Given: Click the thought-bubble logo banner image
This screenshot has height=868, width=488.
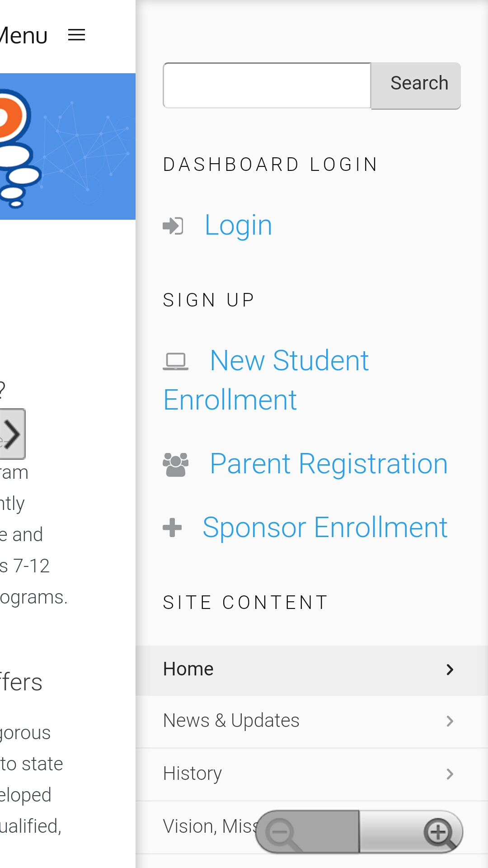Looking at the screenshot, I should pos(68,146).
